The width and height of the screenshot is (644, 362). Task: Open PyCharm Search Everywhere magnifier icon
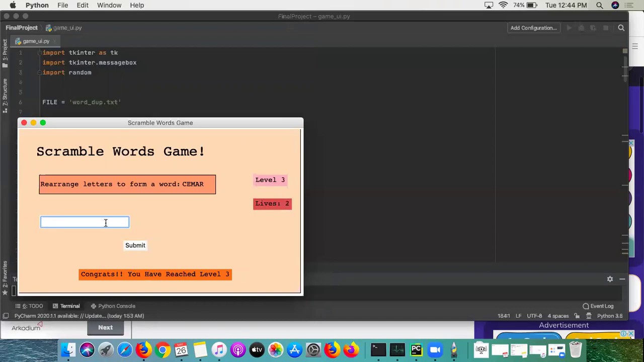(621, 28)
